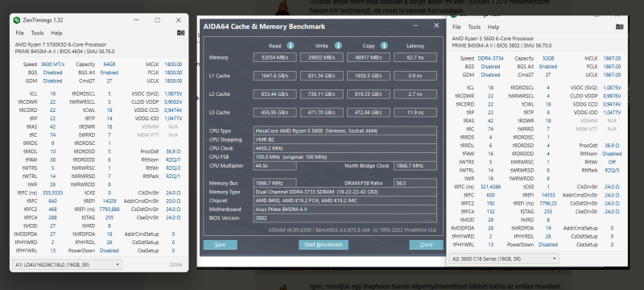The image size is (644, 290).
Task: Click the DRAM:FSB Ratio value 56:3
Action: click(x=415, y=183)
